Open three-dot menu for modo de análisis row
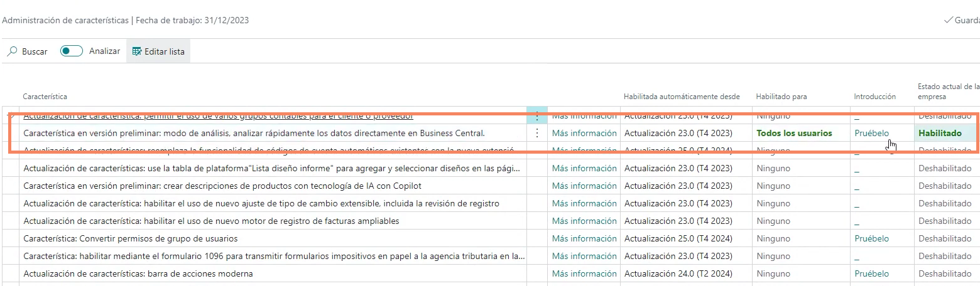Image resolution: width=980 pixels, height=286 pixels. tap(537, 133)
